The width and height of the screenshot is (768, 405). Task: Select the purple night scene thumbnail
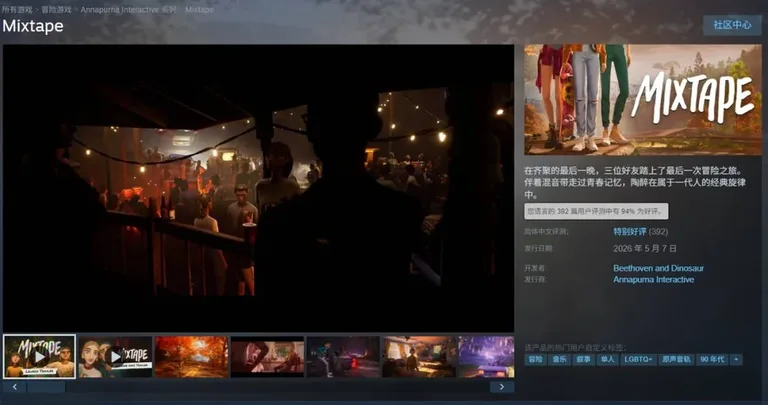coord(486,357)
